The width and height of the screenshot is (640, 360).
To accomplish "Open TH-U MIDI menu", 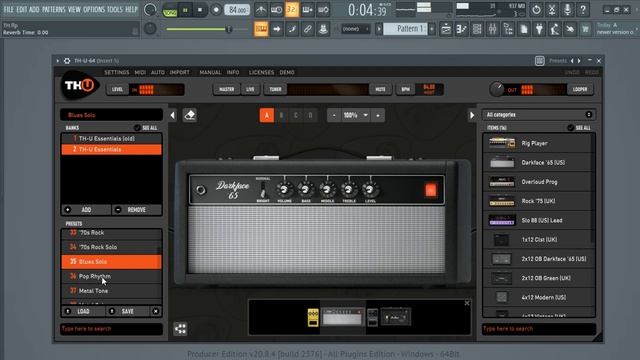I will coord(140,72).
